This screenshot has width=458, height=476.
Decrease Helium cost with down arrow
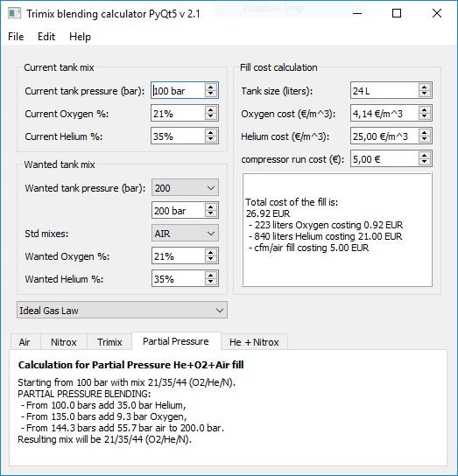tap(424, 139)
